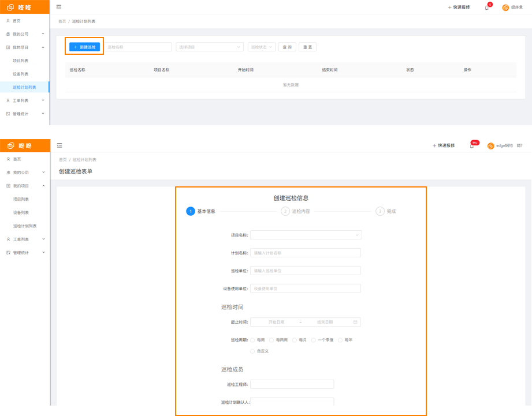Image resolution: width=532 pixels, height=416 pixels.
Task: Choose the 每月 inspection cycle radio
Action: coord(295,340)
